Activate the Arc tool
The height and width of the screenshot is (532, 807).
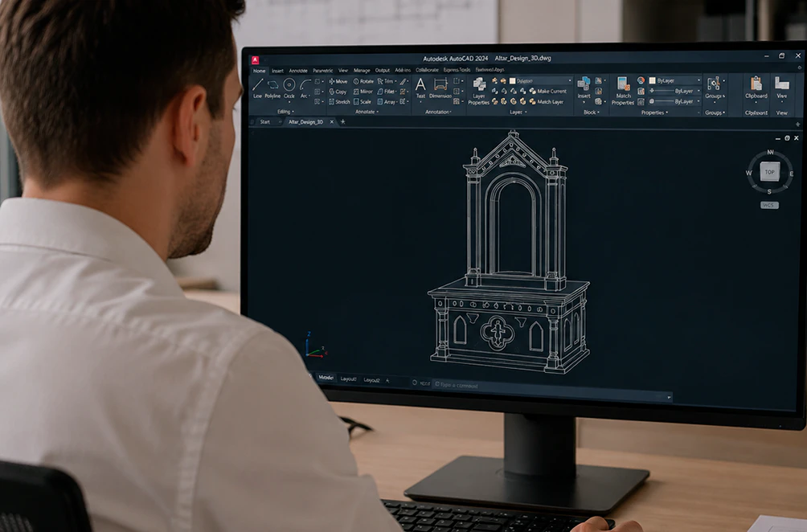[305, 88]
